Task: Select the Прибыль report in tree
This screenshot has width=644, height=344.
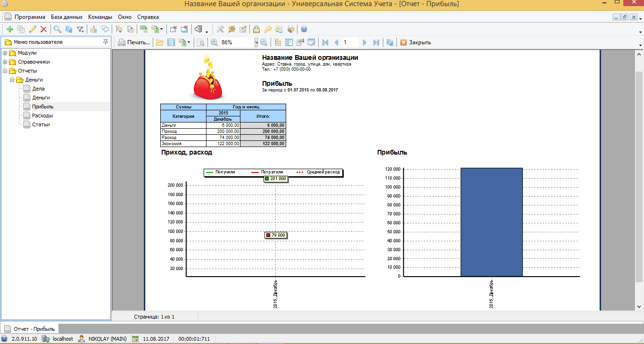Action: [x=42, y=106]
